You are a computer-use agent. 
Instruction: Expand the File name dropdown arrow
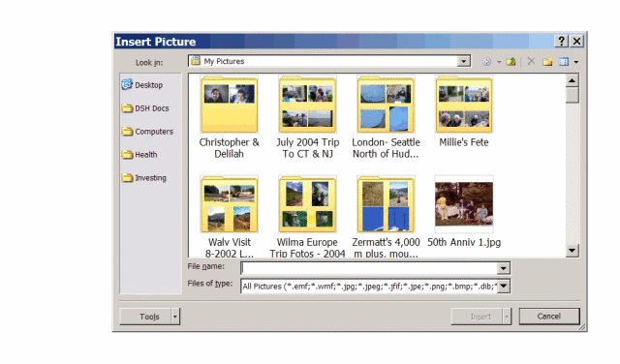click(503, 268)
